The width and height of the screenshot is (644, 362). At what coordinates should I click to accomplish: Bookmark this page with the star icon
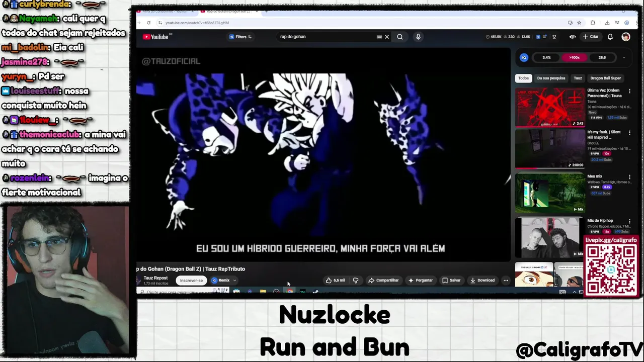tap(579, 23)
